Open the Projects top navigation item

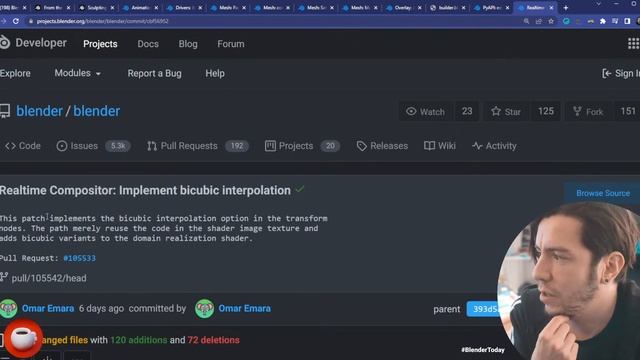[100, 44]
